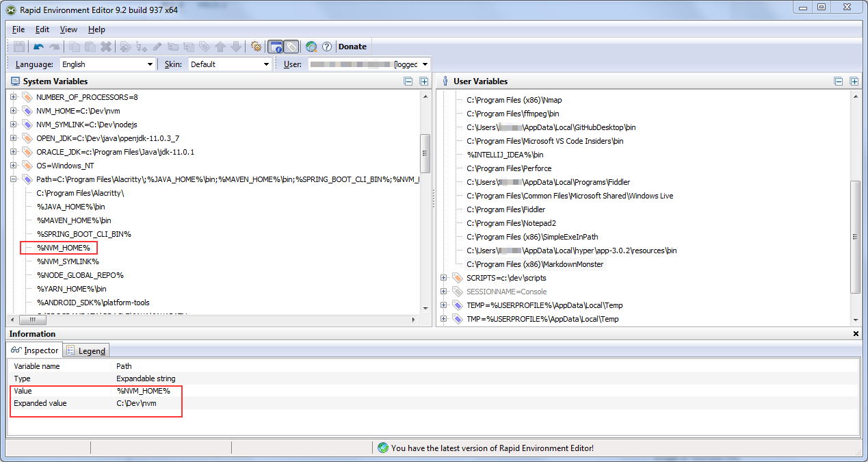The image size is (868, 462).
Task: Select the %MAVEN_HOME%\bin path entry
Action: [x=74, y=220]
